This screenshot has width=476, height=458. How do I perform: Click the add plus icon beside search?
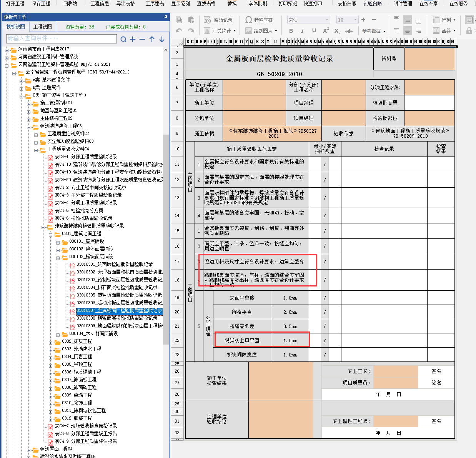pyautogui.click(x=133, y=39)
